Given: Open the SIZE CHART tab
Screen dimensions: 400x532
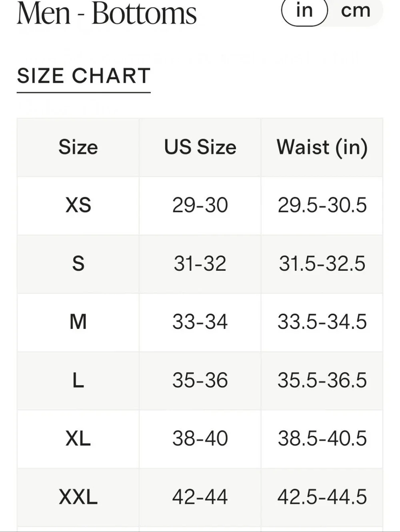Looking at the screenshot, I should (x=84, y=76).
